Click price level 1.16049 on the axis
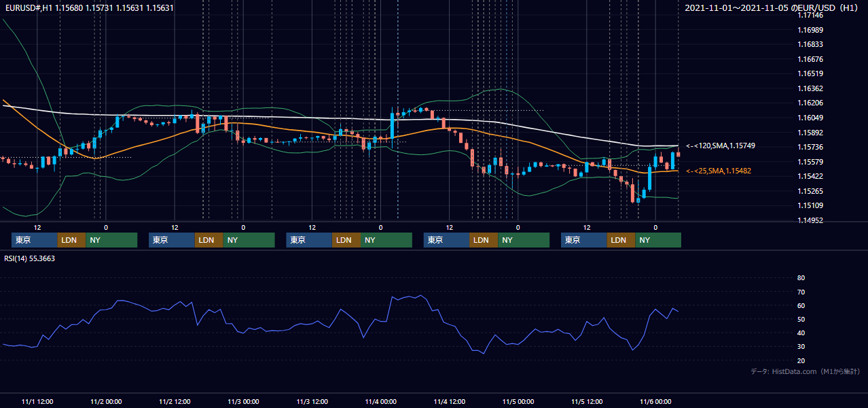Viewport: 868px width, 408px height. pyautogui.click(x=810, y=118)
